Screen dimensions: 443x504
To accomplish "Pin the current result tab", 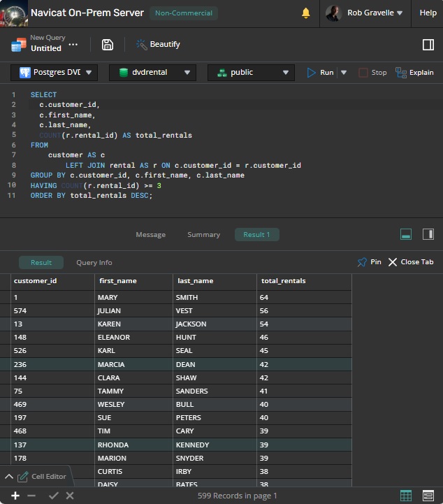I will click(x=369, y=262).
